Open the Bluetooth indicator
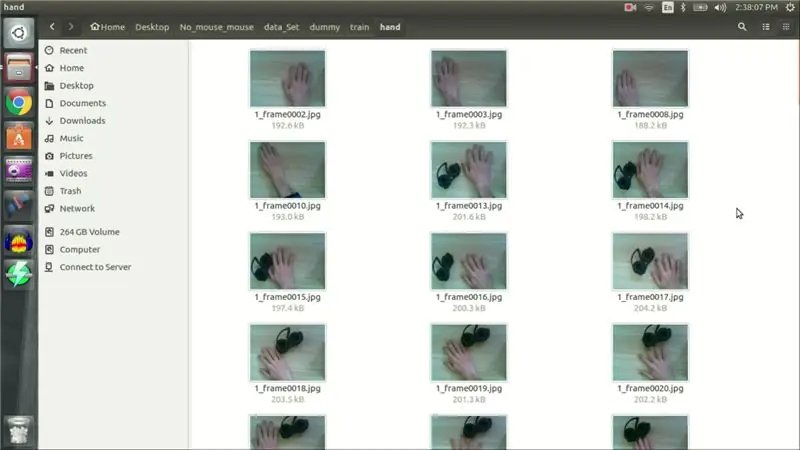800x450 pixels. point(683,7)
